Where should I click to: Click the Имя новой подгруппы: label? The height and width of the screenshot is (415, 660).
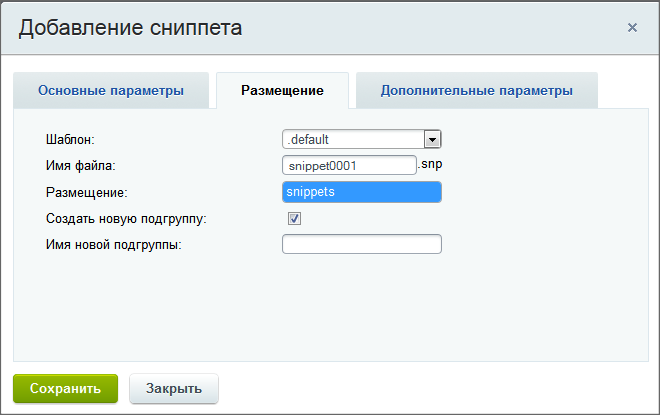[x=114, y=245]
